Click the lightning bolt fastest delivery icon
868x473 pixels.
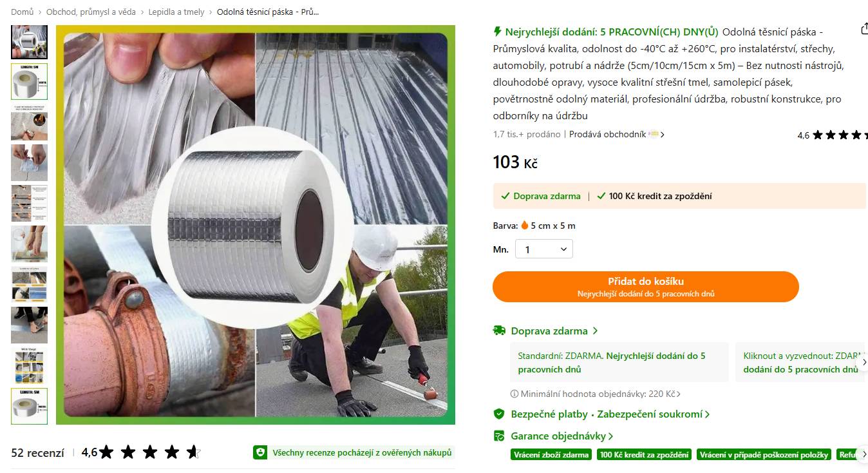[x=497, y=32]
